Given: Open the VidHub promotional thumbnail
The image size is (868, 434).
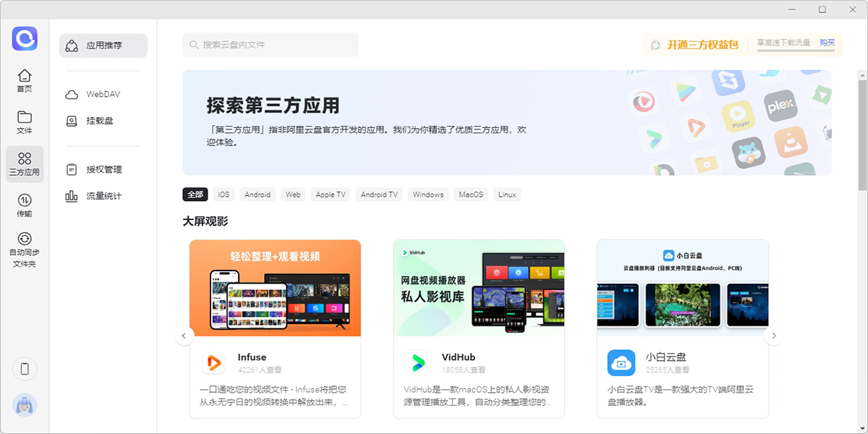Looking at the screenshot, I should tap(479, 288).
